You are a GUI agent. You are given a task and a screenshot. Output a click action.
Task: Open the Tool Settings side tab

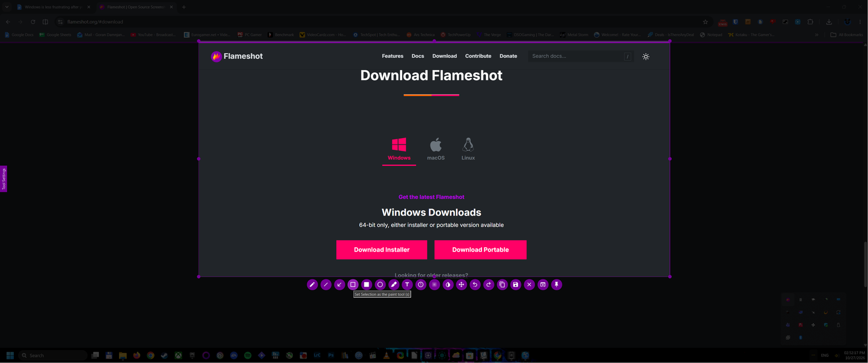tap(3, 179)
